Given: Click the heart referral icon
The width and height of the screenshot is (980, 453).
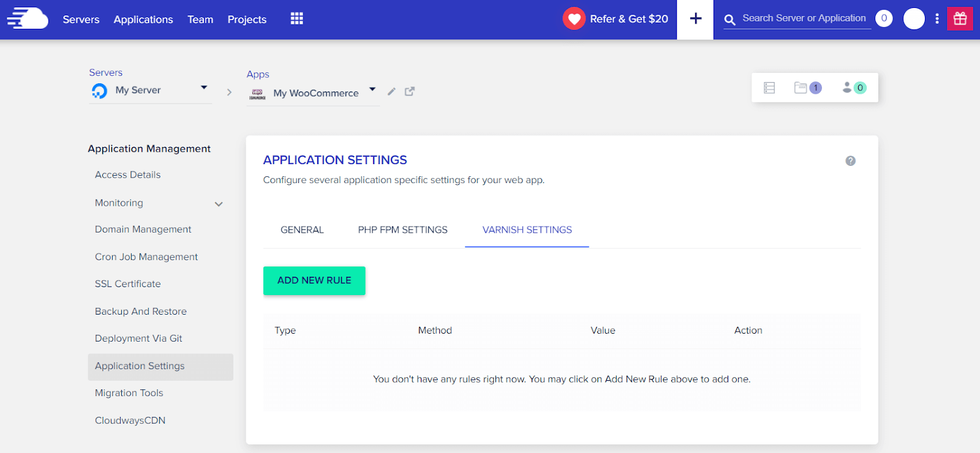Looking at the screenshot, I should click(574, 19).
